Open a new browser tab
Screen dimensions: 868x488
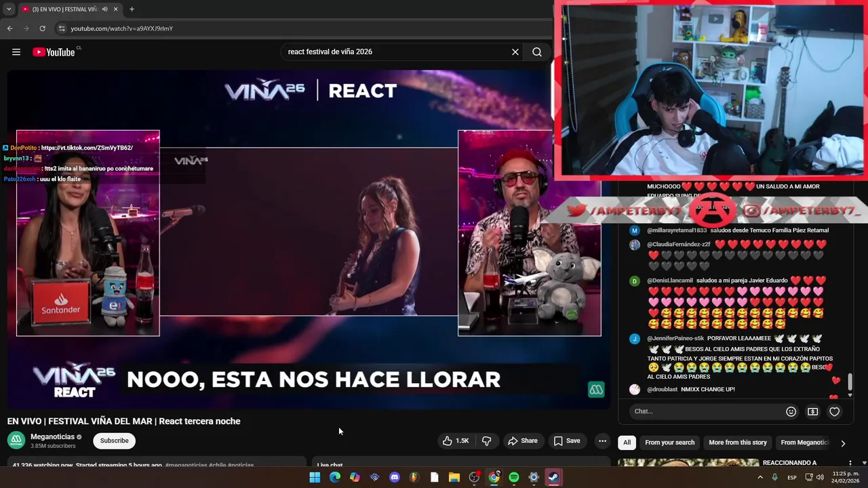(x=132, y=9)
